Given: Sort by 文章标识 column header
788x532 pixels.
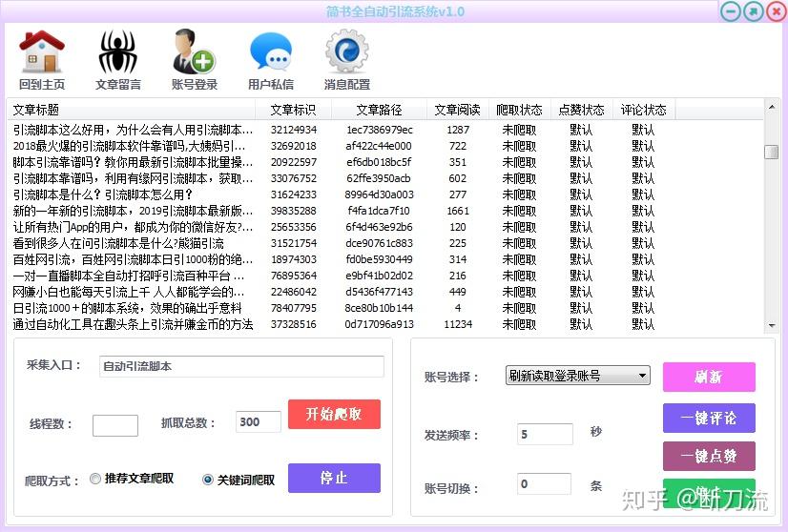Looking at the screenshot, I should click(x=294, y=110).
